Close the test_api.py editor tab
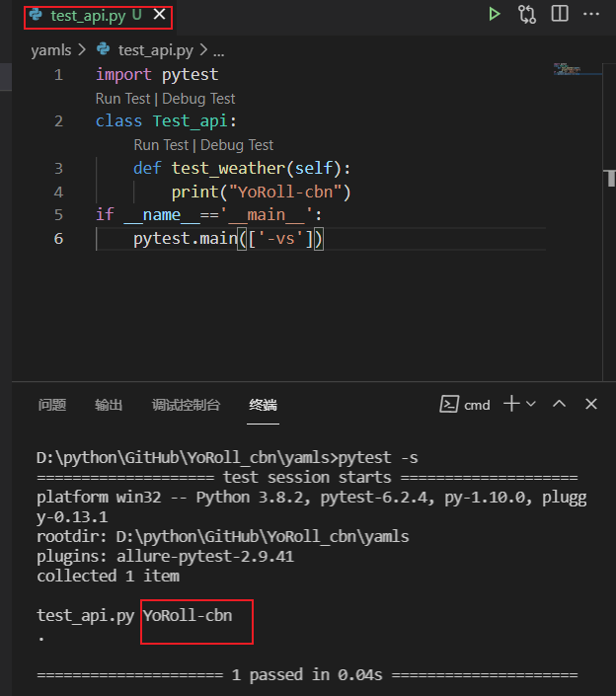Image resolution: width=616 pixels, height=696 pixels. [159, 14]
